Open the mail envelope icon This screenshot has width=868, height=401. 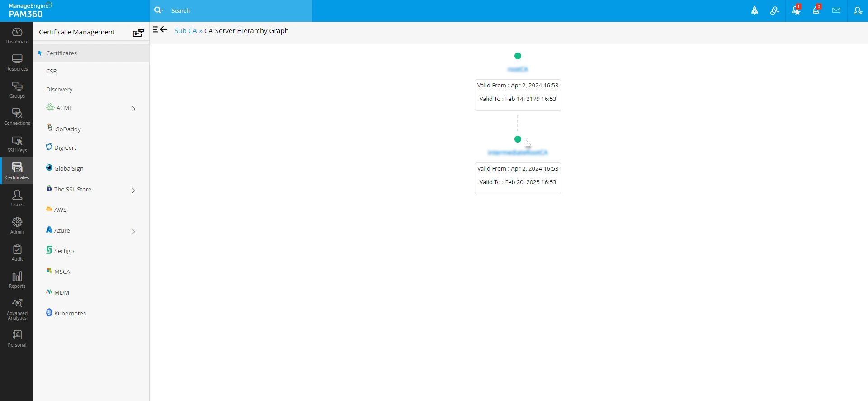(836, 10)
